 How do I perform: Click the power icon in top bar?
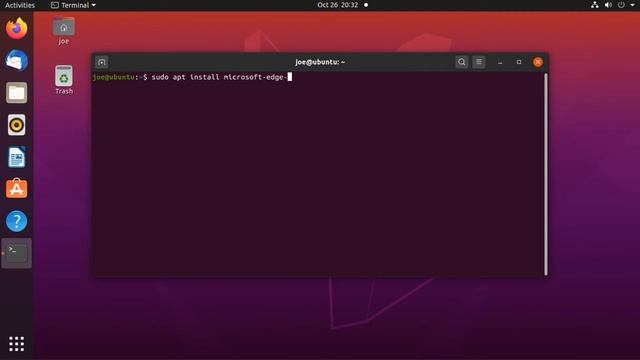click(x=621, y=5)
